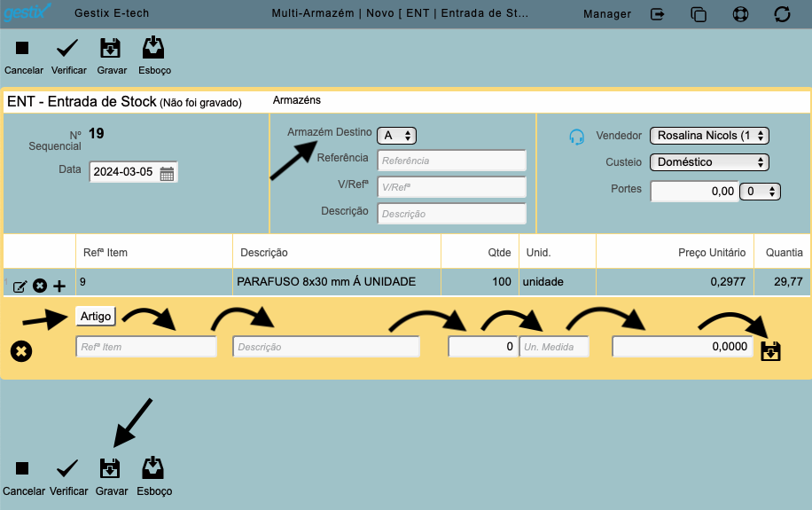
Task: Click the Qtde column header
Action: [499, 253]
